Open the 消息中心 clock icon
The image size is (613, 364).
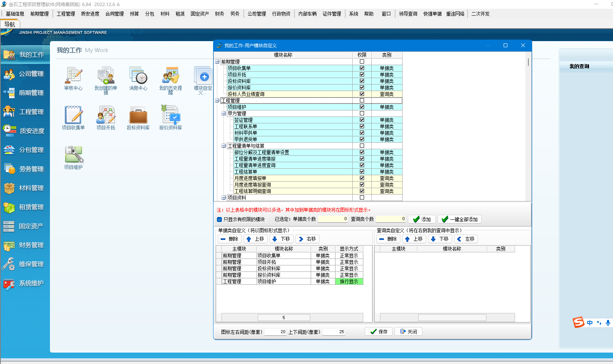coord(138,76)
